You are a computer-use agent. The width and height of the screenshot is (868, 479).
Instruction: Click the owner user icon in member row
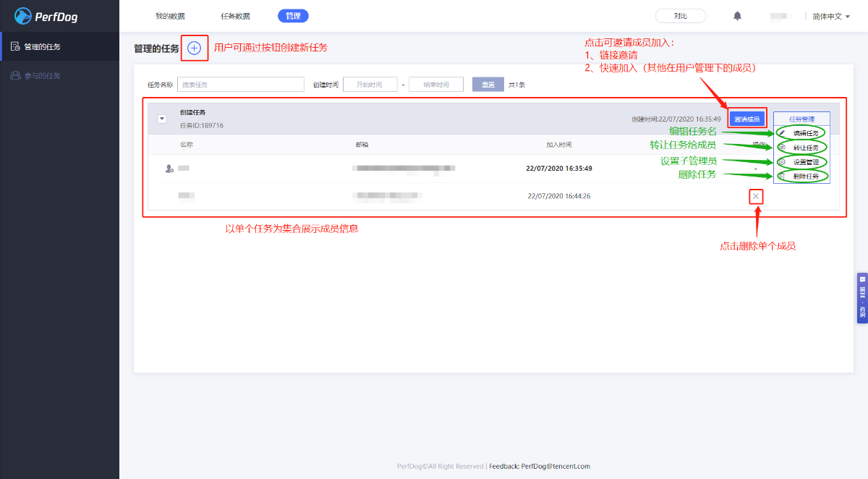click(169, 168)
